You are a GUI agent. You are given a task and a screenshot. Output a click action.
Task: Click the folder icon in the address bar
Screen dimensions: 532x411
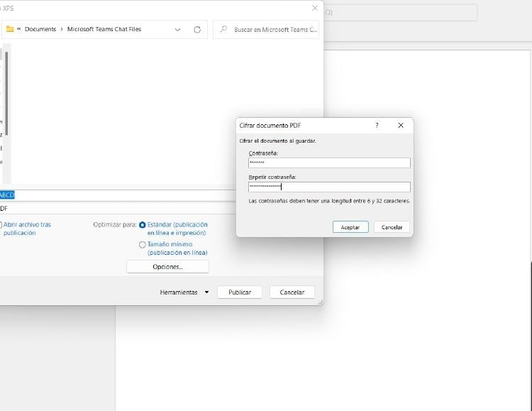(x=10, y=29)
